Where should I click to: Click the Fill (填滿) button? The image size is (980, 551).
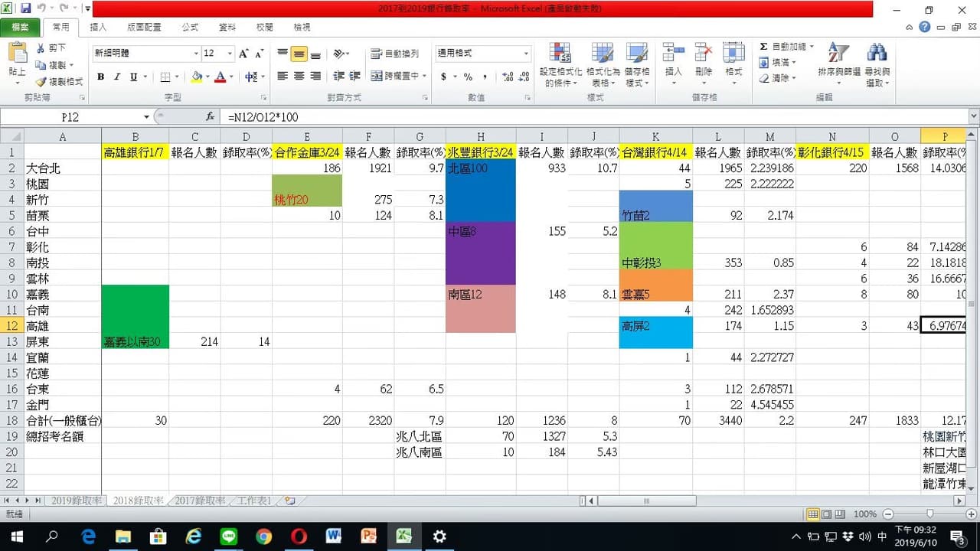pos(776,63)
